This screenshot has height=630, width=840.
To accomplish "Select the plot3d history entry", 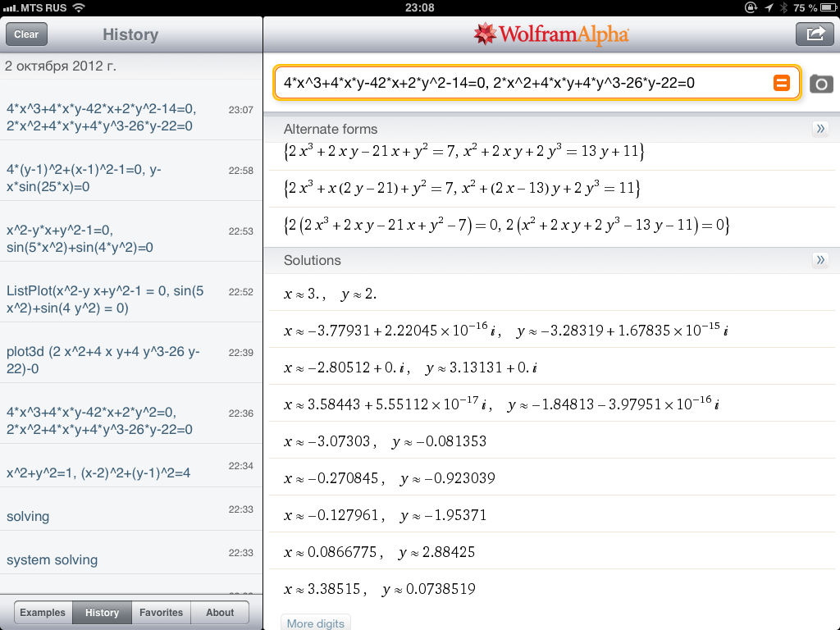I will (130, 360).
